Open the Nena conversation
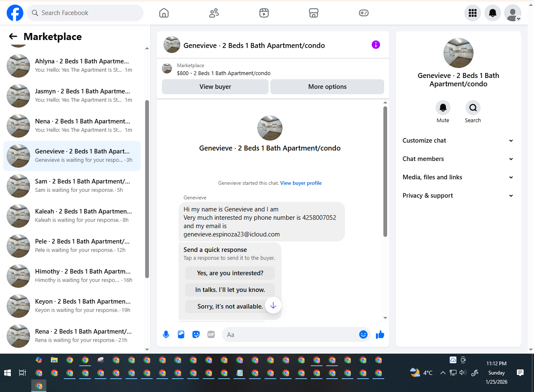This screenshot has width=534, height=392. (x=72, y=126)
